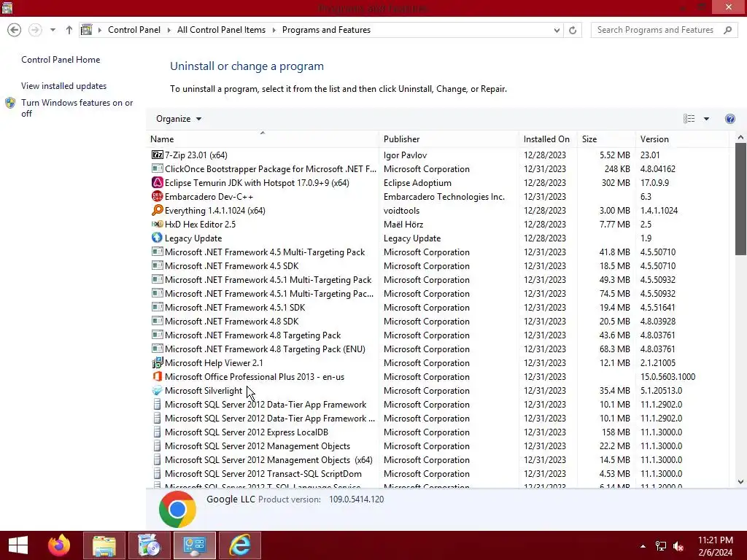The height and width of the screenshot is (560, 747).
Task: Click the Embarcadero Dev-C++ icon
Action: [157, 196]
